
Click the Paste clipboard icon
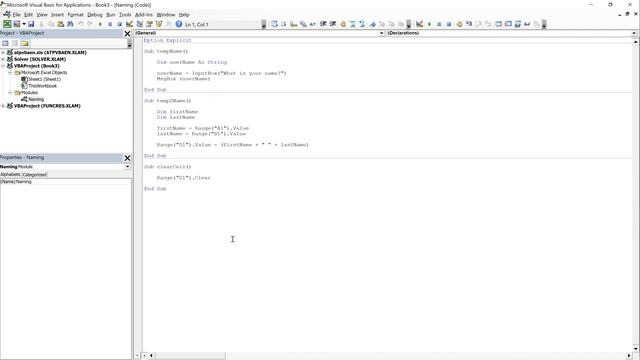(x=60, y=24)
